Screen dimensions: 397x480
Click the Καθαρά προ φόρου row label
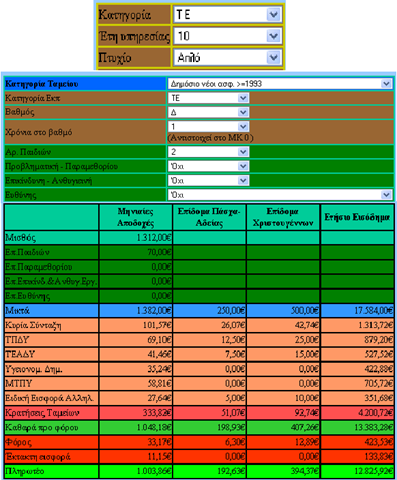point(42,427)
